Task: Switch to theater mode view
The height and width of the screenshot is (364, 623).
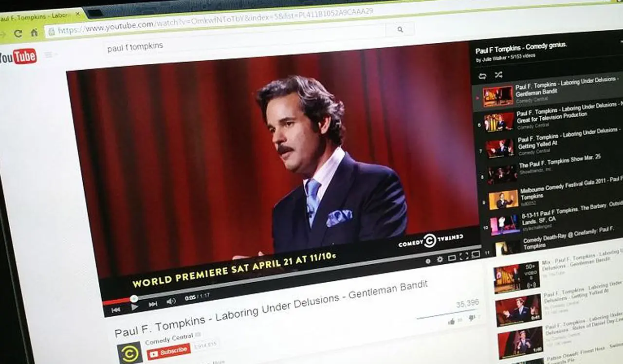Action: click(x=452, y=257)
